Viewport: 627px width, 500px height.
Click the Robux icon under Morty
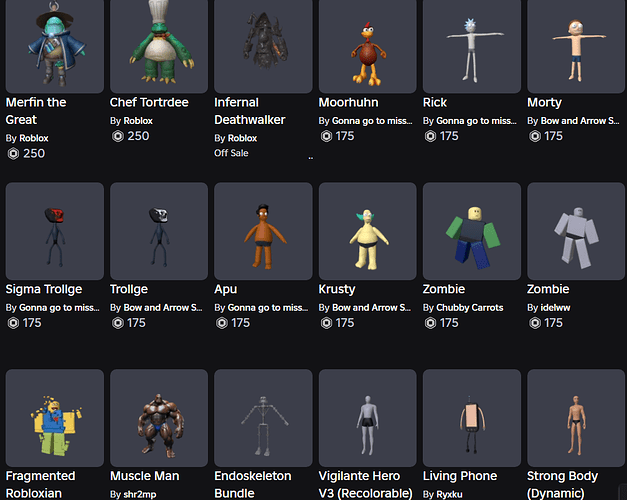535,136
